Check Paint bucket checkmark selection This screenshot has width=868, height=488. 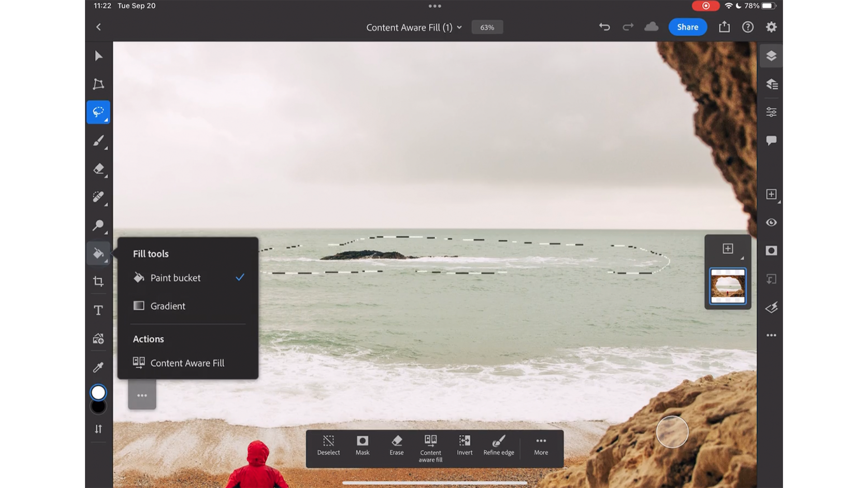pos(239,277)
